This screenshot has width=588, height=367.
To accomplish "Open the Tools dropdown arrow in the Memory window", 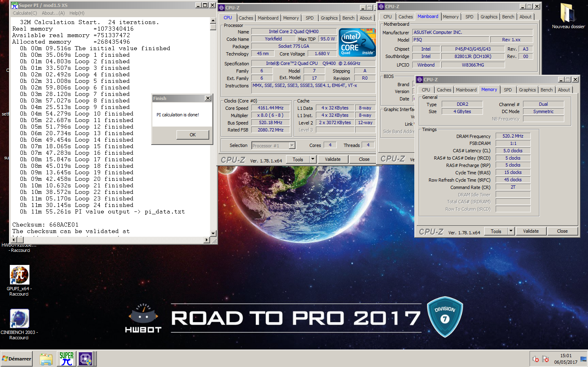I will tap(511, 231).
